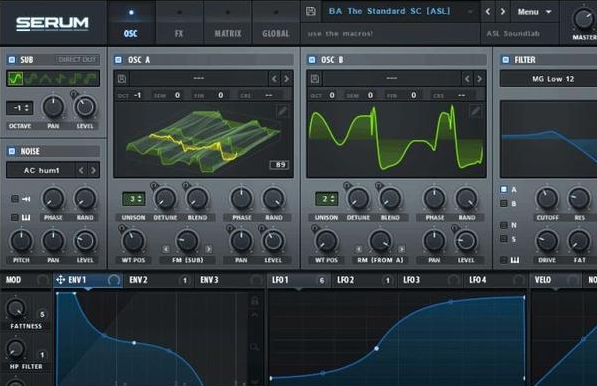Click envelope zoom magnifier icon
597x386 pixels.
(x=255, y=347)
